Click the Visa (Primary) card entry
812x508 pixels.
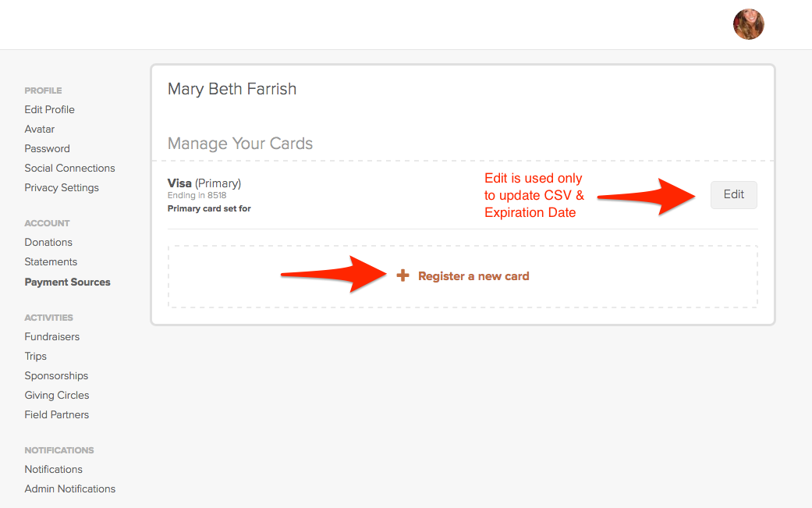pos(204,183)
